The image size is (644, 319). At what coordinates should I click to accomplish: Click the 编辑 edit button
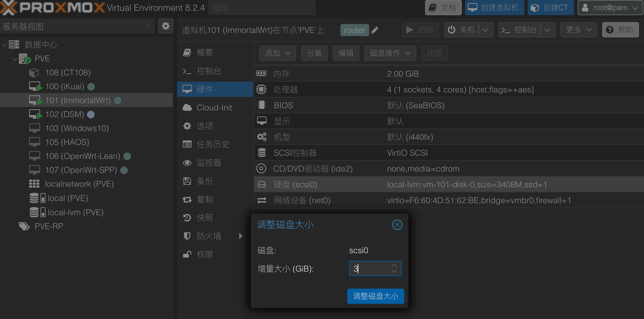(x=346, y=53)
